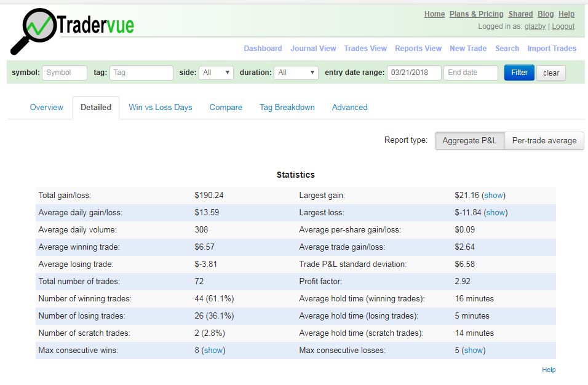Show max consecutive wins trades
This screenshot has width=588, height=385.
point(213,350)
